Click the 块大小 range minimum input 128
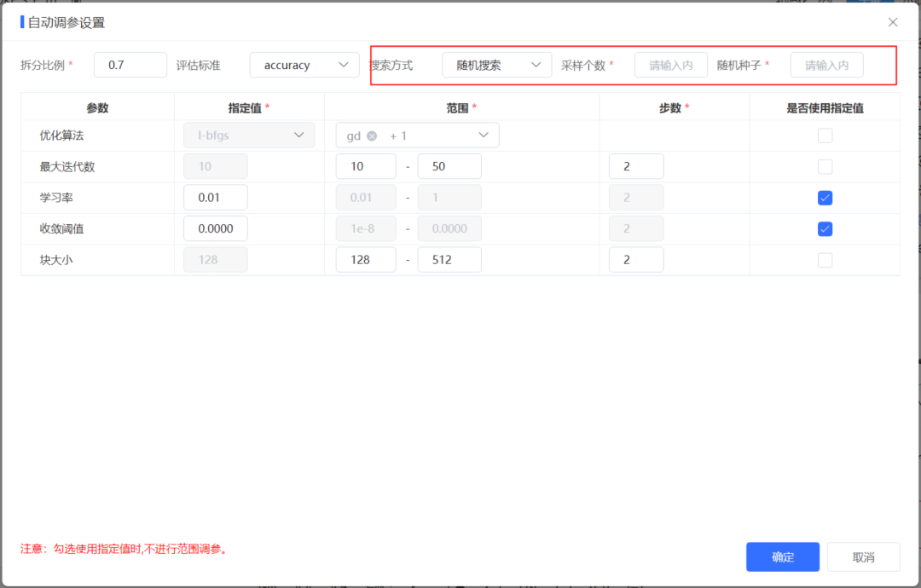The height and width of the screenshot is (588, 921). point(366,259)
